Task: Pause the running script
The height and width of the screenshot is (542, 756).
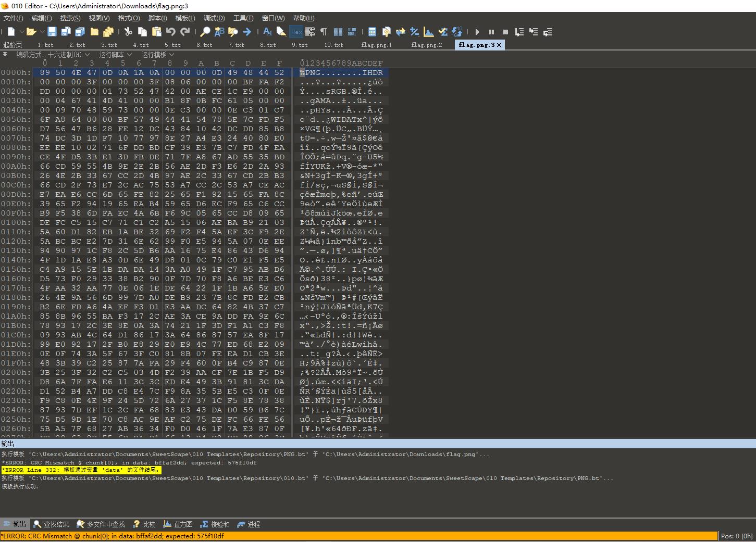Action: [x=491, y=32]
